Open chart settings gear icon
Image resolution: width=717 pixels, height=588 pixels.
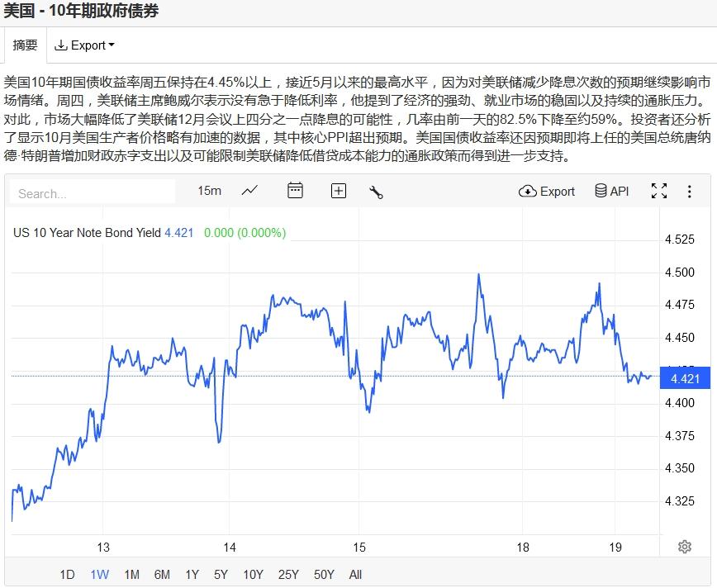(684, 547)
